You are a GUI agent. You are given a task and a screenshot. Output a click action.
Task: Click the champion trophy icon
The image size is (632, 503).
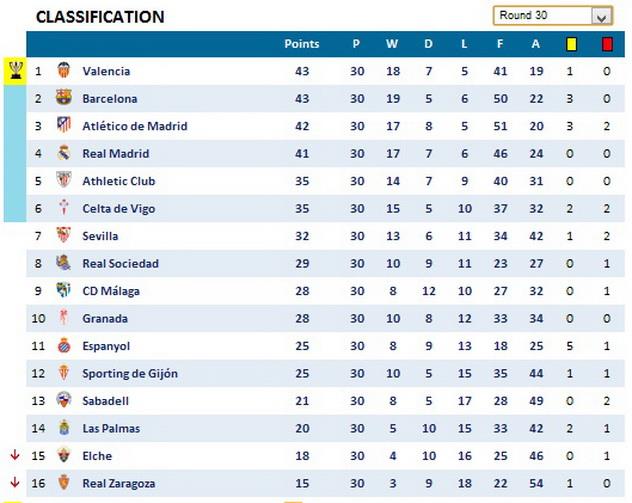[15, 70]
